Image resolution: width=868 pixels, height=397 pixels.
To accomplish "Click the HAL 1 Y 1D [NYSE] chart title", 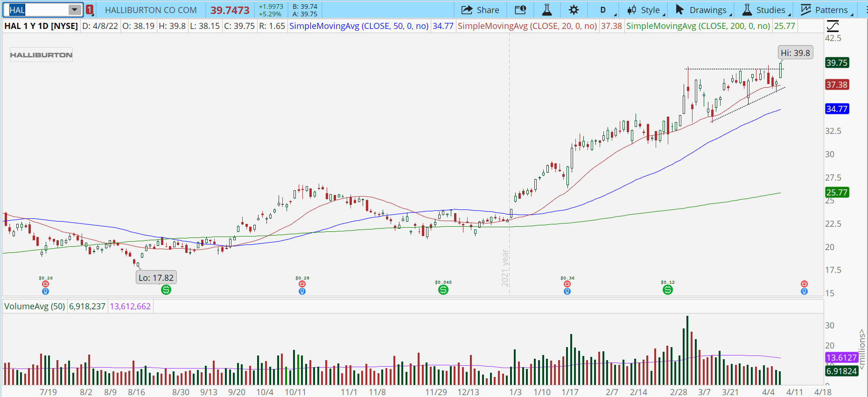I will pos(41,26).
